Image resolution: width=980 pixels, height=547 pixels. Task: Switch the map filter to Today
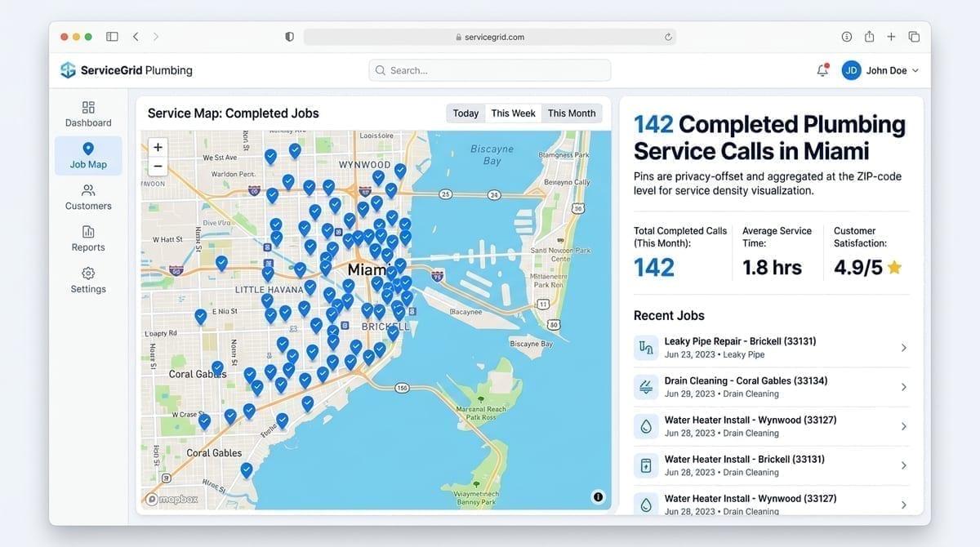465,113
